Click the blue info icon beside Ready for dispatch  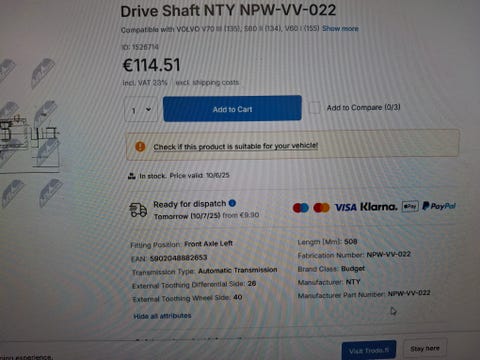[232, 203]
